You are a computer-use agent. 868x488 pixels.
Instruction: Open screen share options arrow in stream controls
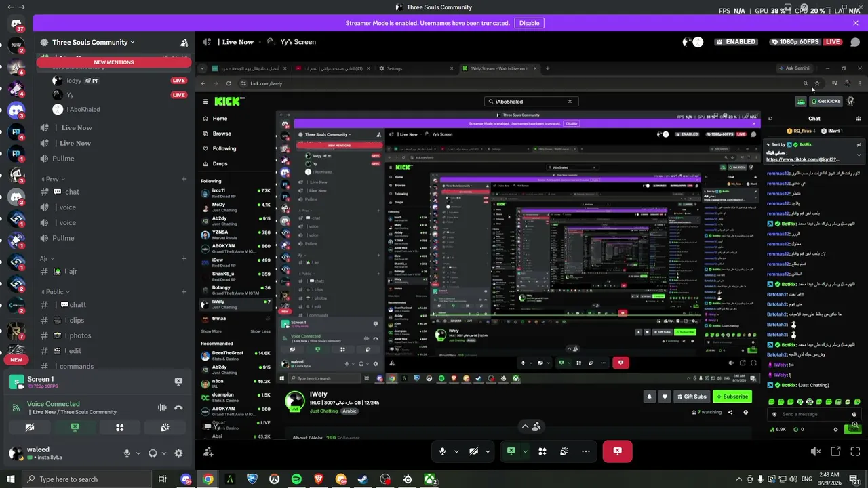(525, 451)
